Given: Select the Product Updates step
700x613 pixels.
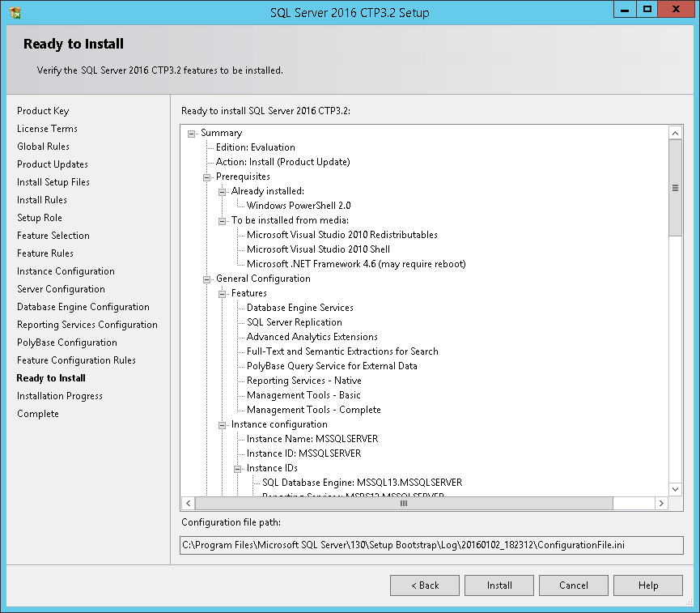Looking at the screenshot, I should pos(53,164).
